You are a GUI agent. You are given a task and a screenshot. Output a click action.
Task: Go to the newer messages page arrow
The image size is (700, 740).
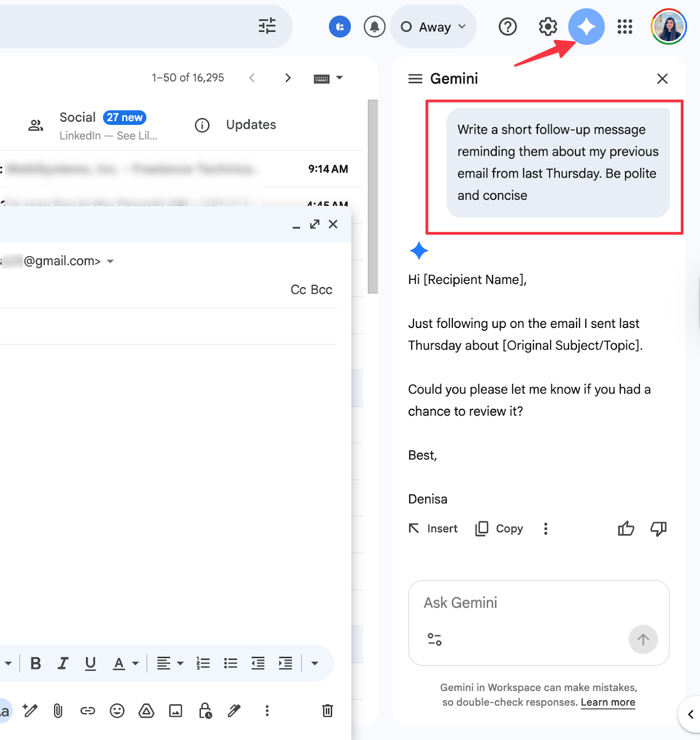[x=252, y=78]
